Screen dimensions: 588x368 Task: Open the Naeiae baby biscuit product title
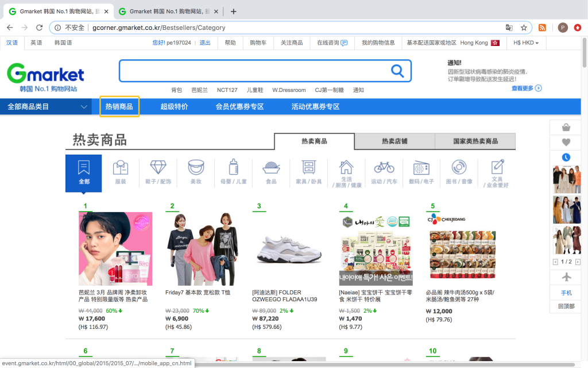[376, 296]
